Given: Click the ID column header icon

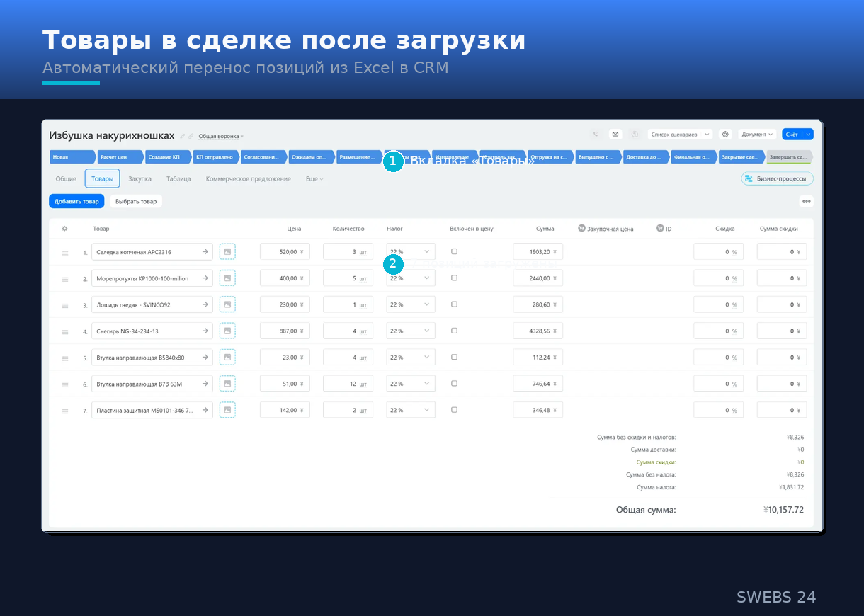Looking at the screenshot, I should 660,228.
